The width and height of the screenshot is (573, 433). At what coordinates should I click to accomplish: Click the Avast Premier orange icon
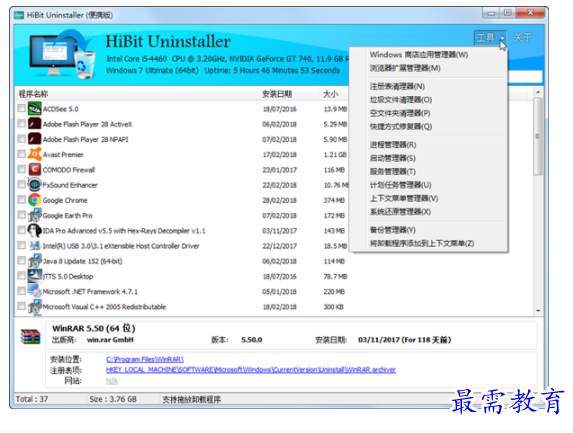tap(35, 154)
